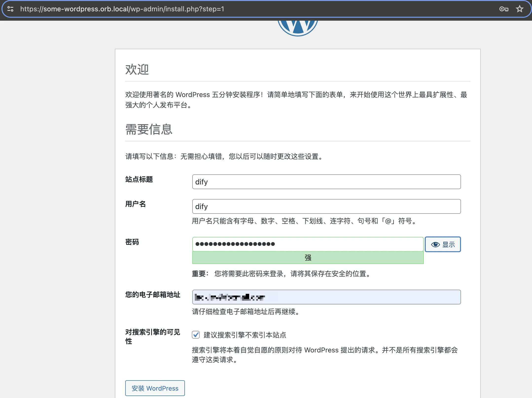Bookmark this page with the star icon
The width and height of the screenshot is (532, 398).
click(519, 9)
